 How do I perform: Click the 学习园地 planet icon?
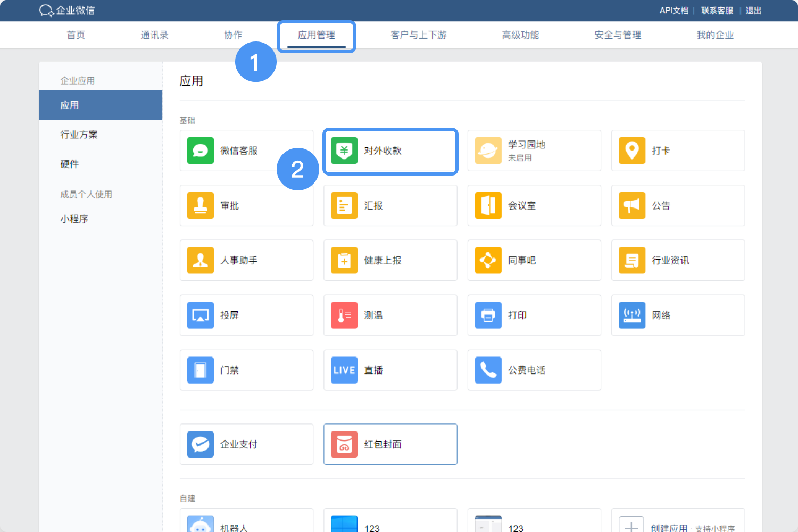pos(488,151)
